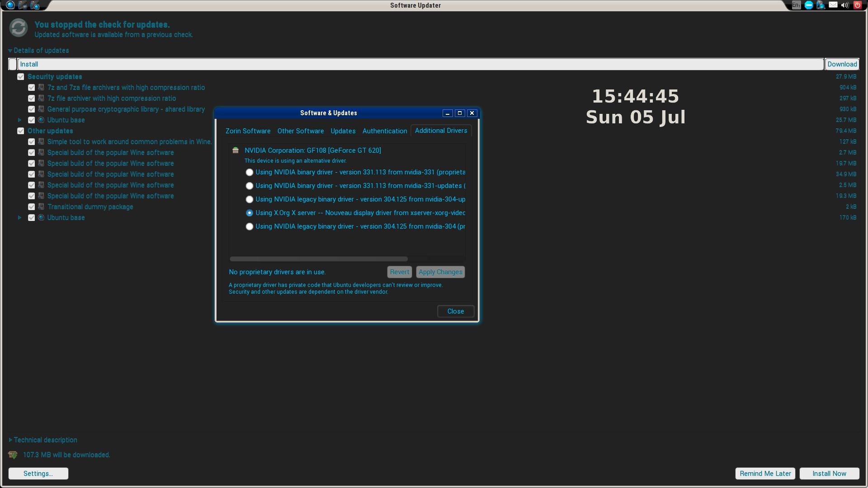Click the blue orb menu icon in the top-left panel
This screenshot has height=488, width=868.
(10, 5)
